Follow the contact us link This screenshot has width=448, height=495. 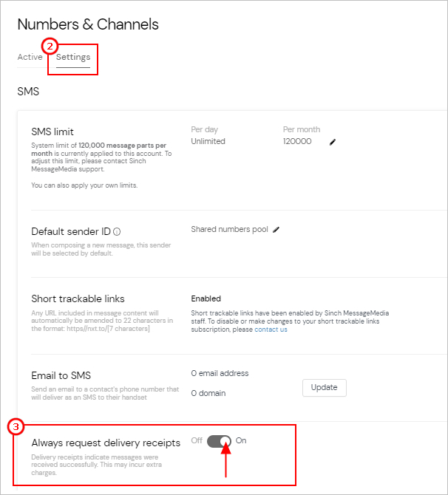(271, 330)
